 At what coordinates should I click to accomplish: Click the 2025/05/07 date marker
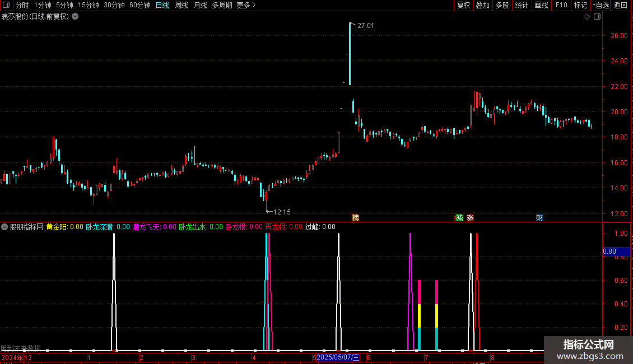[337, 357]
